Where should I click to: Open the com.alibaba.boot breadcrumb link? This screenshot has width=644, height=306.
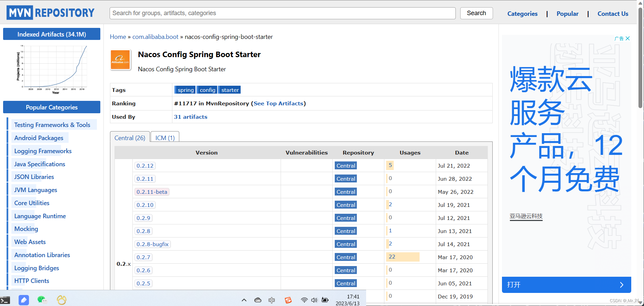pos(155,37)
